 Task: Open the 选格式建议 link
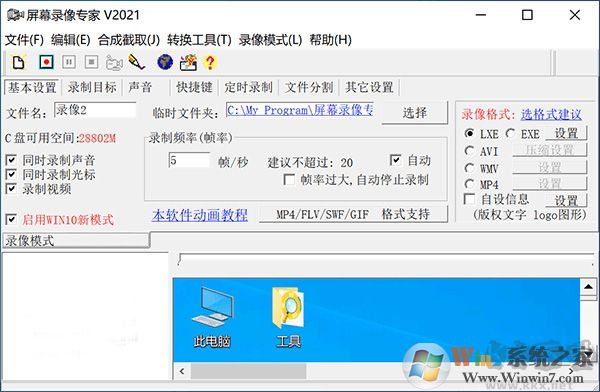551,114
